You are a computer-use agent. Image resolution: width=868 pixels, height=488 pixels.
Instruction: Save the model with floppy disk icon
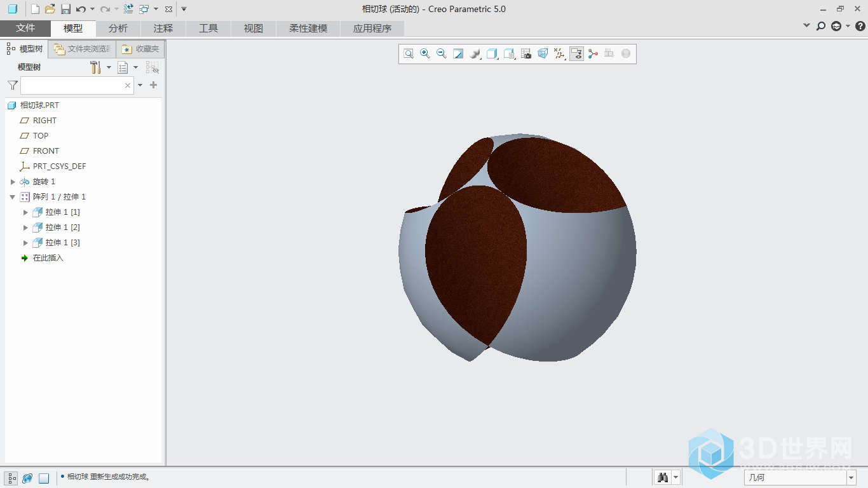click(x=65, y=9)
